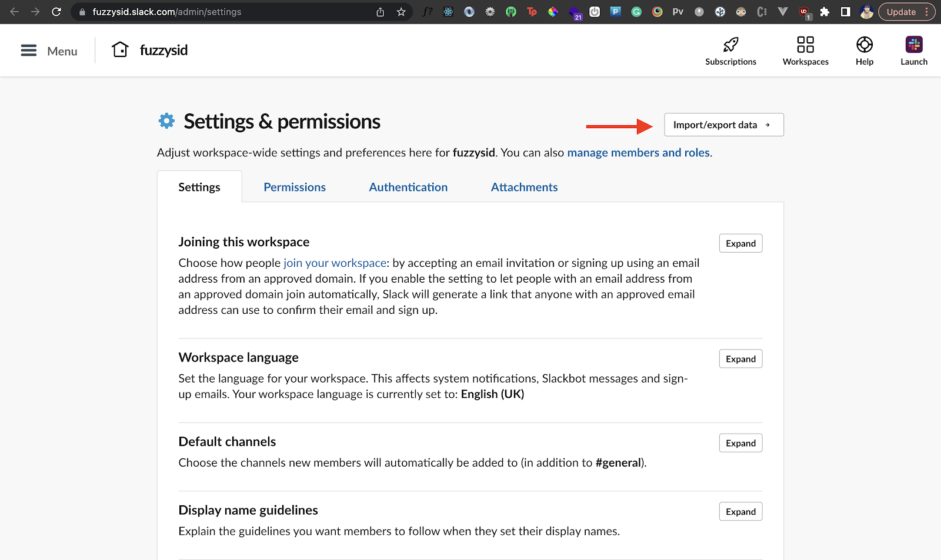Open the Chrome profile avatar
This screenshot has width=941, height=560.
coord(866,12)
